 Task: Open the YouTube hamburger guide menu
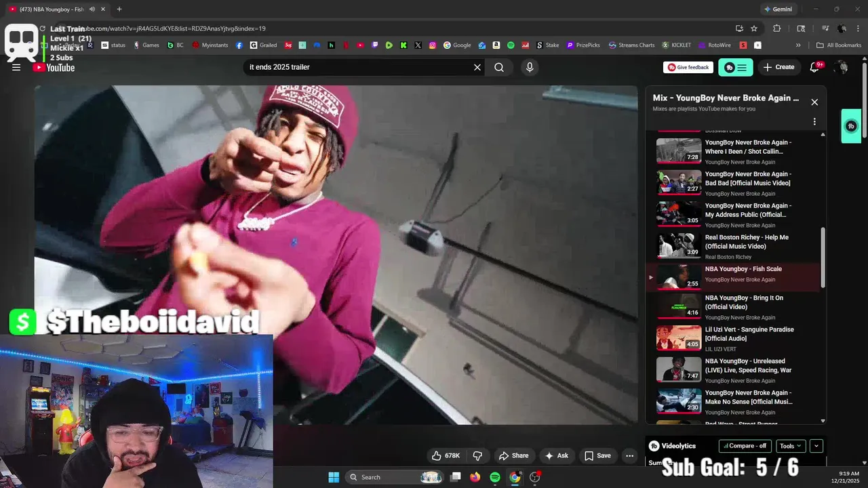pyautogui.click(x=16, y=67)
